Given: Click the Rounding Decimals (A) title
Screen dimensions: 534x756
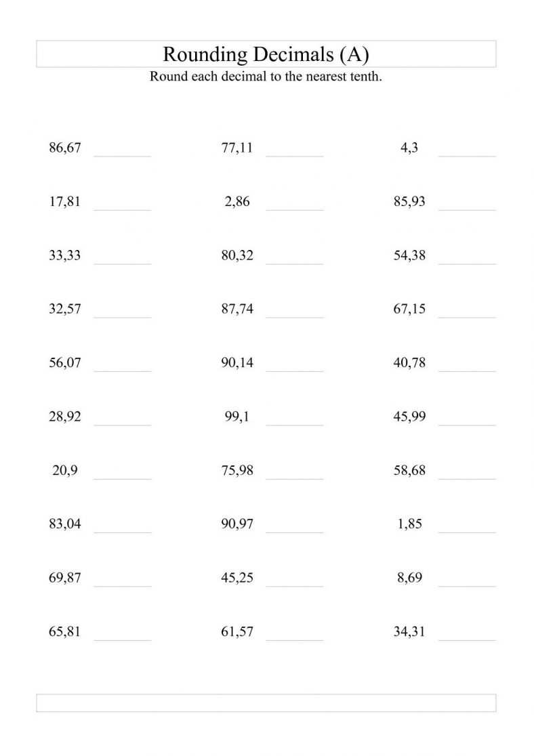Looking at the screenshot, I should click(266, 54).
